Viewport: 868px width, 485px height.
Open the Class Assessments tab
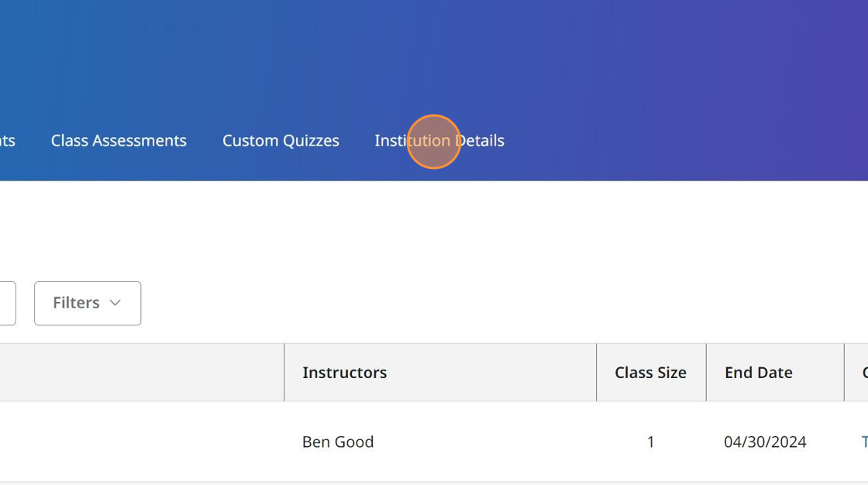(118, 140)
